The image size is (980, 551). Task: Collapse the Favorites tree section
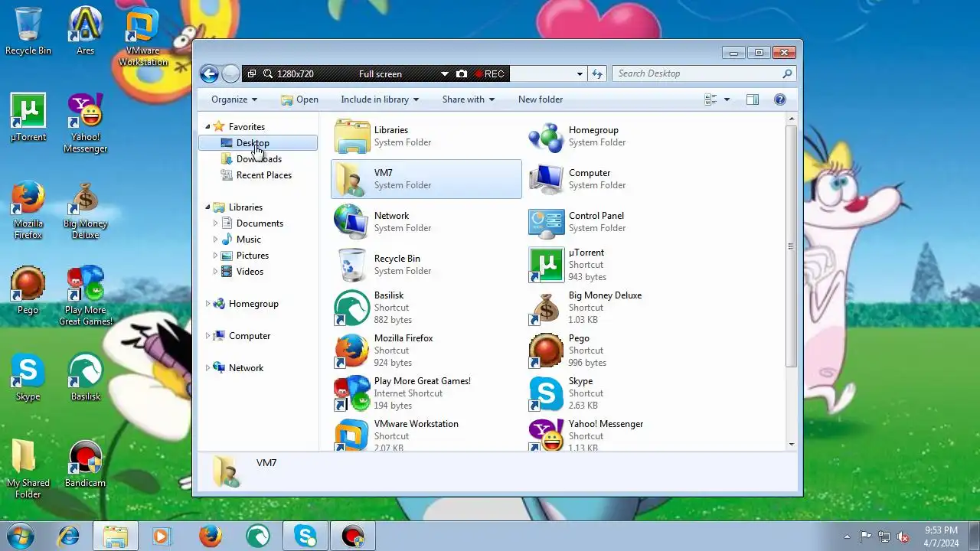coord(207,127)
